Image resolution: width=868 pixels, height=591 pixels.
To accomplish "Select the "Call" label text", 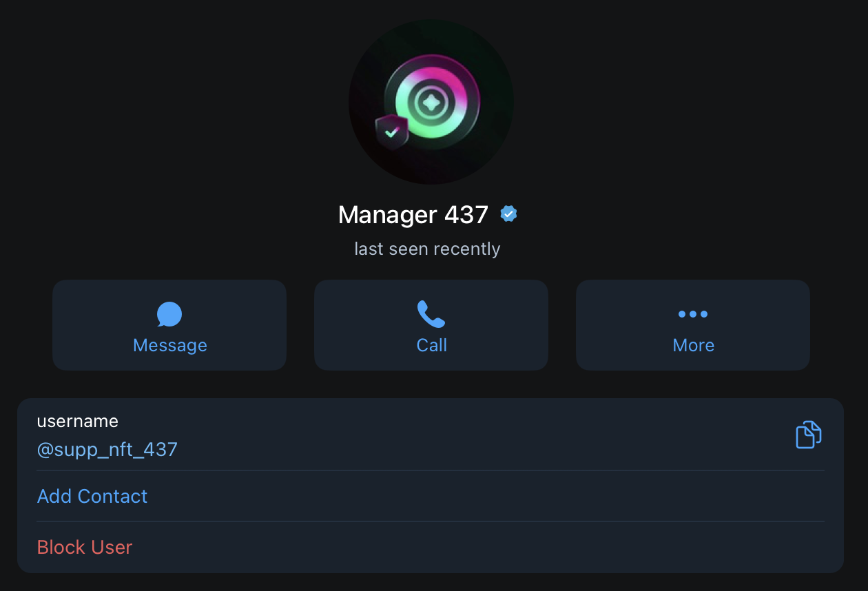I will point(431,345).
